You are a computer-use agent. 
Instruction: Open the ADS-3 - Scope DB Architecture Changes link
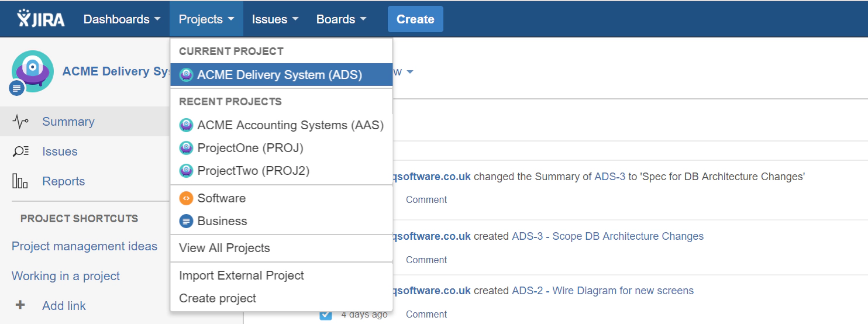click(x=607, y=236)
